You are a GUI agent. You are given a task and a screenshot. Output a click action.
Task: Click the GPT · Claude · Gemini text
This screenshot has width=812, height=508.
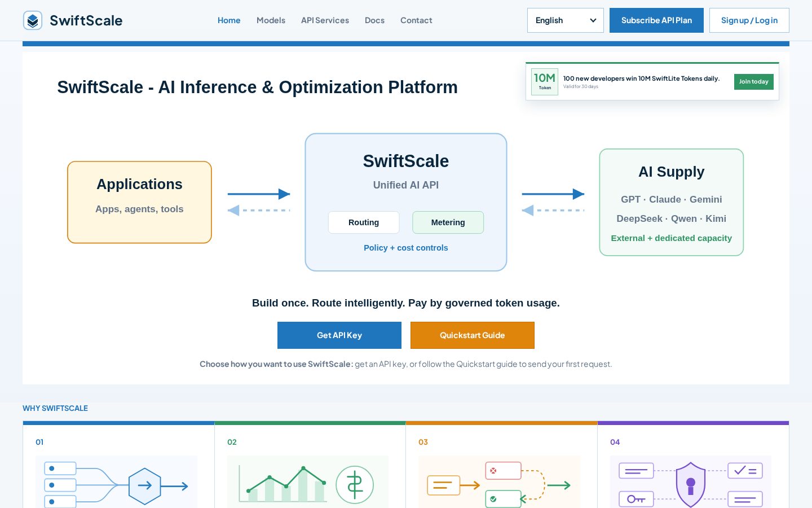coord(672,199)
